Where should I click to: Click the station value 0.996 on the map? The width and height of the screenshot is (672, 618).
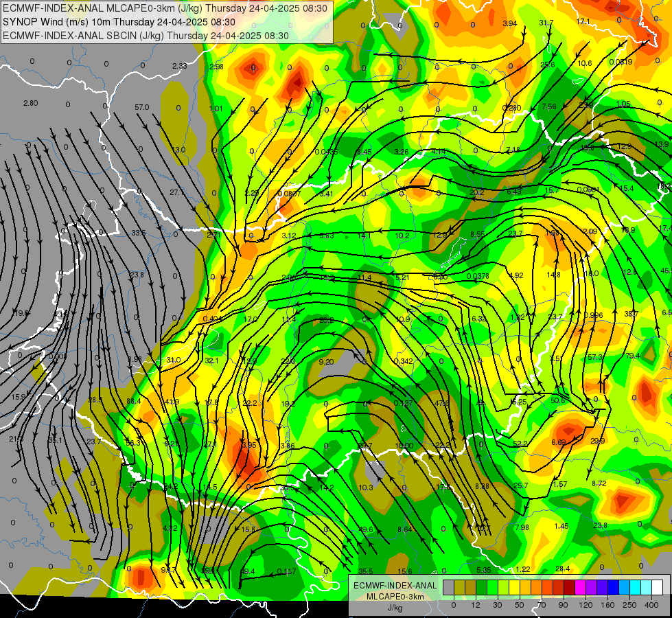point(594,314)
